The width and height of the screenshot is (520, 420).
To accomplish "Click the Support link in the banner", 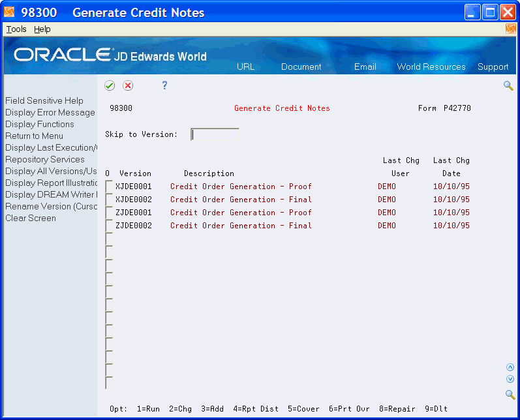I will [493, 67].
